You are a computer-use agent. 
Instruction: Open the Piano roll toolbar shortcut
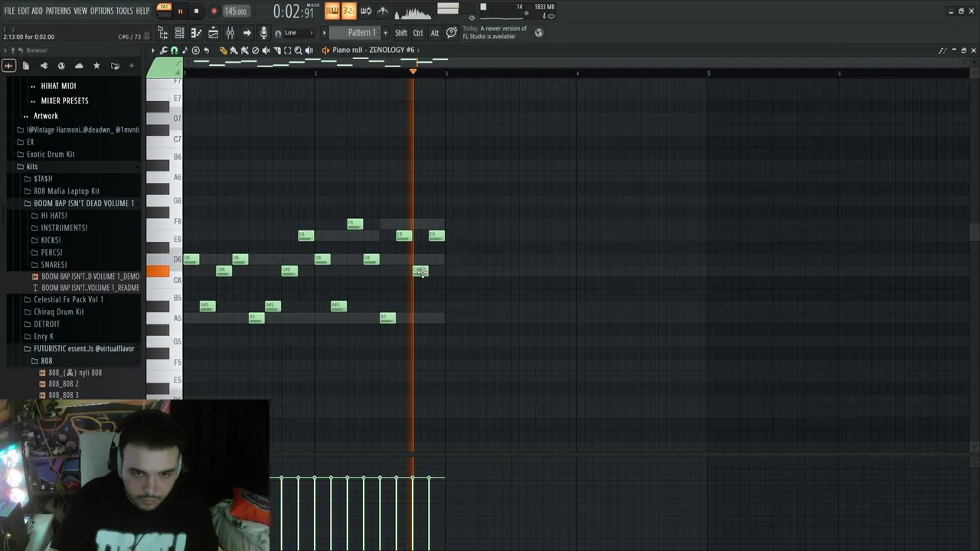(196, 33)
